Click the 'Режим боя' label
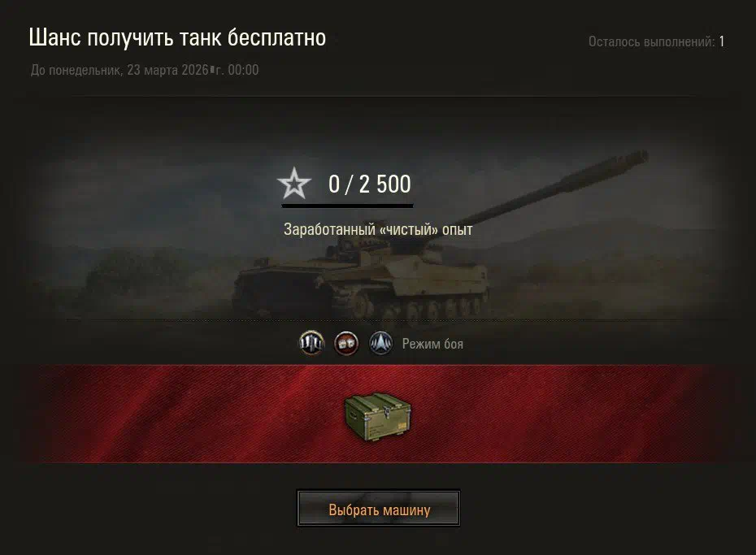This screenshot has height=555, width=756. point(432,344)
